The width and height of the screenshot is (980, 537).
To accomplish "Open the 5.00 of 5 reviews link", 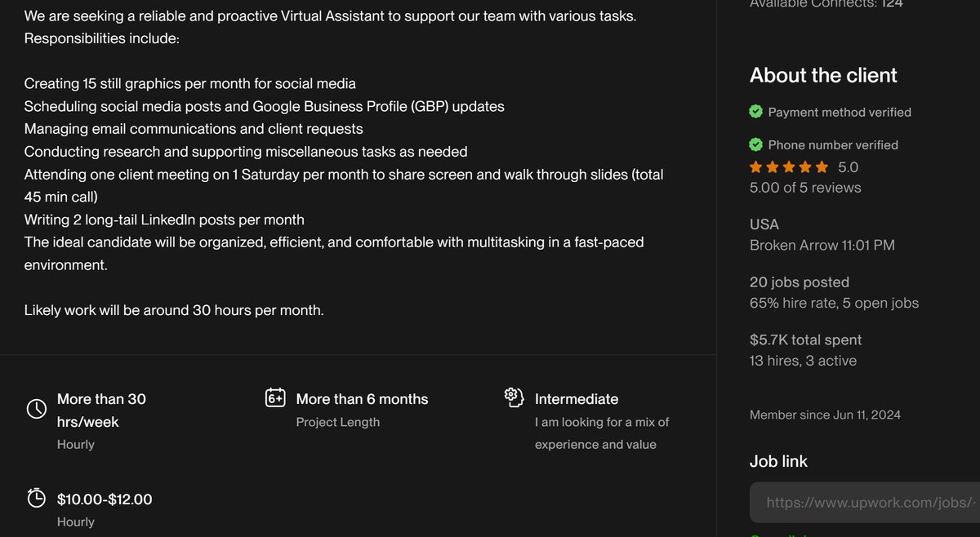I will click(x=805, y=188).
